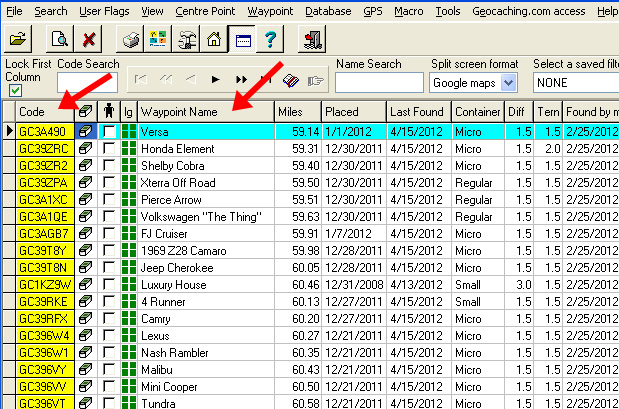Open the Macro menu
The height and width of the screenshot is (409, 619).
pos(409,11)
